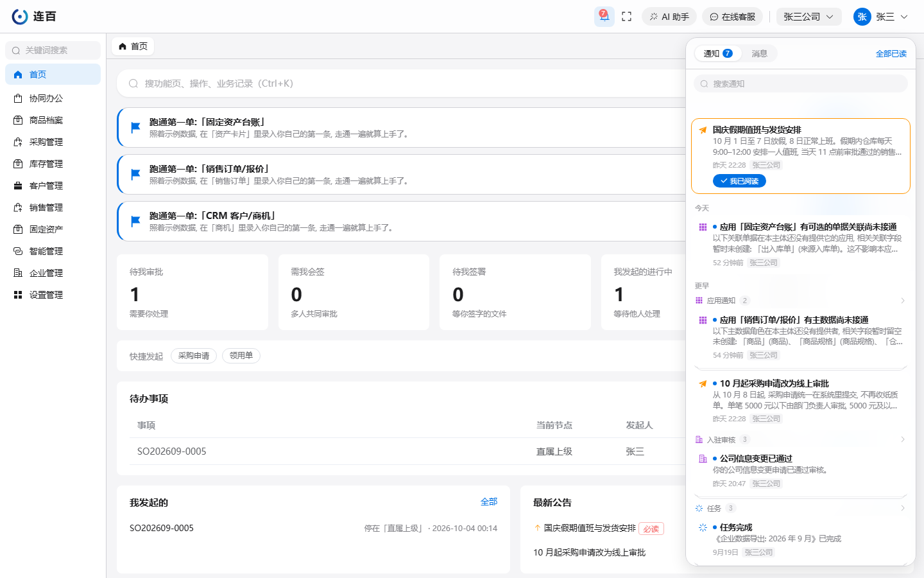
Task: Toggle fullscreen mode icon
Action: [x=627, y=17]
